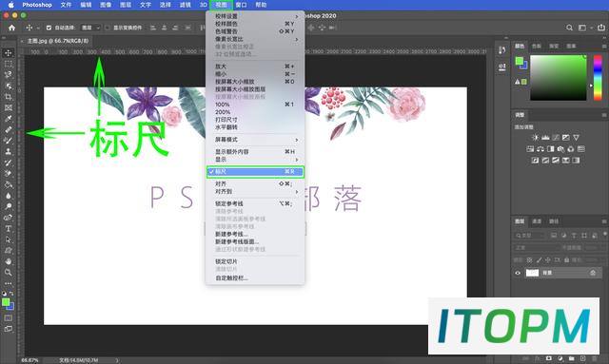Choose 100% zoom in the View menu
The height and width of the screenshot is (364, 609).
tap(255, 105)
